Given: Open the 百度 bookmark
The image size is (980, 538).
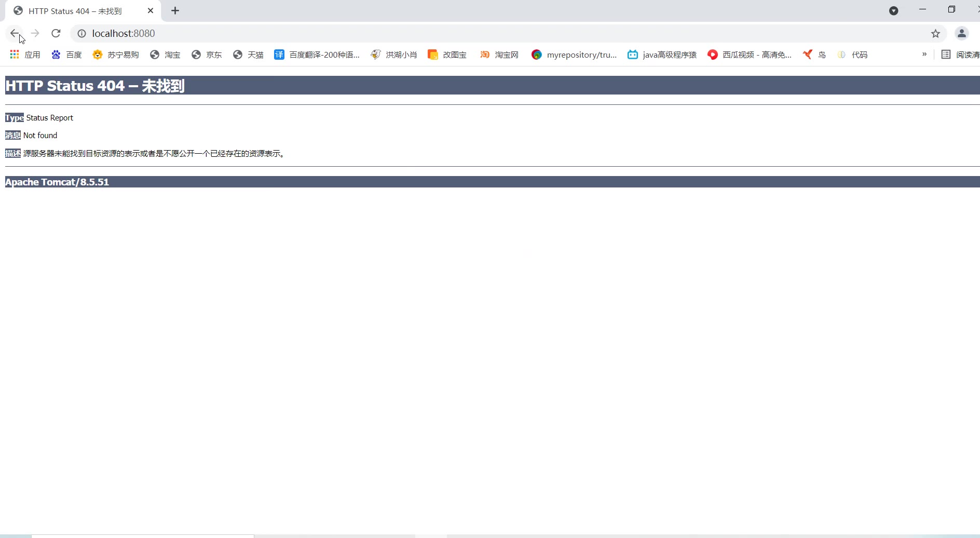Looking at the screenshot, I should 67,55.
